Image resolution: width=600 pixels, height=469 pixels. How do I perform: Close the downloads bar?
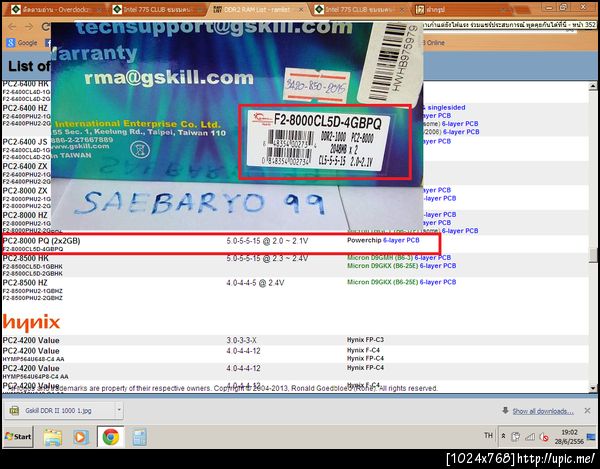pyautogui.click(x=587, y=410)
